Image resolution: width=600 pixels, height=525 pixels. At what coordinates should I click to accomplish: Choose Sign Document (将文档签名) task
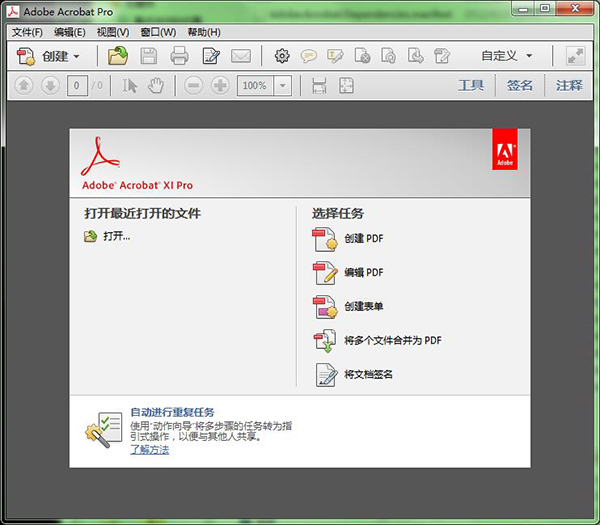[368, 374]
